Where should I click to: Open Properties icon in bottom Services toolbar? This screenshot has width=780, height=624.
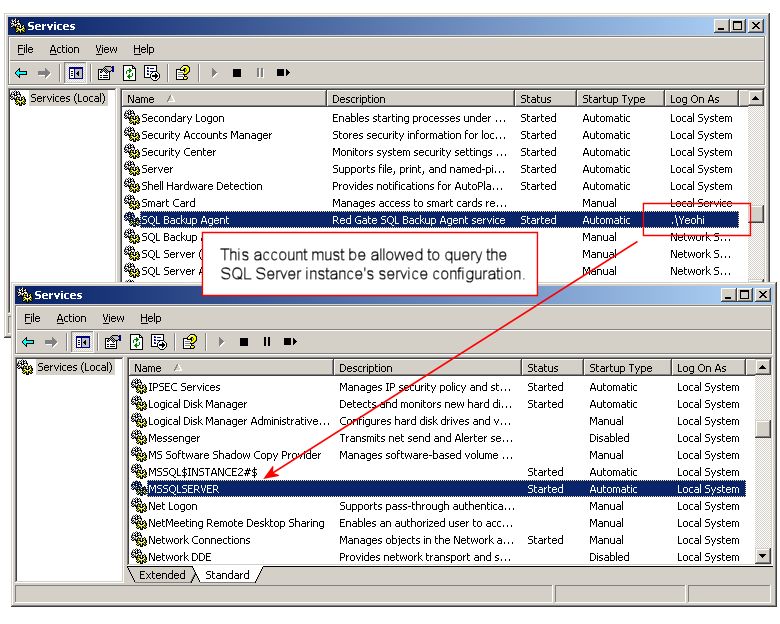coord(112,342)
